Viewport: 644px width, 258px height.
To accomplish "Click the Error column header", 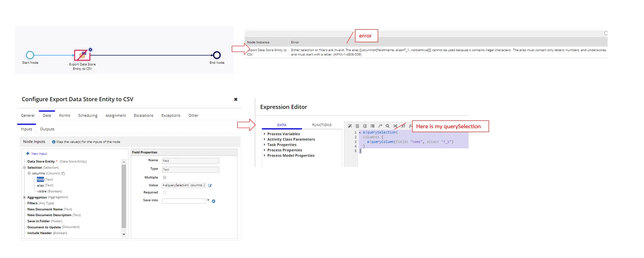I will pos(295,42).
